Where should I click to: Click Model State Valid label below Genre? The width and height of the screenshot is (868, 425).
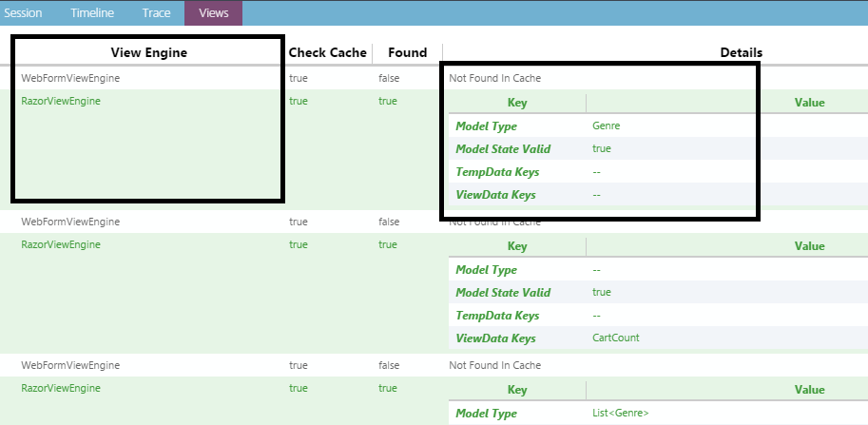click(x=503, y=148)
